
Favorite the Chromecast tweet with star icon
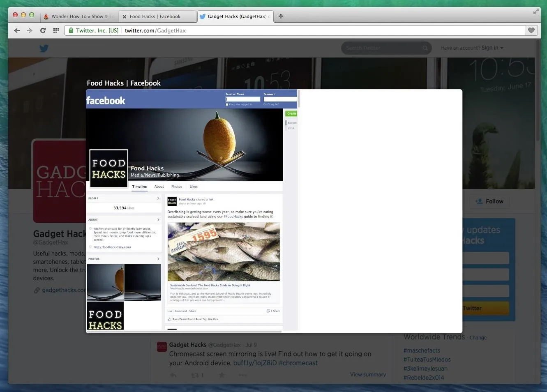coord(222,375)
